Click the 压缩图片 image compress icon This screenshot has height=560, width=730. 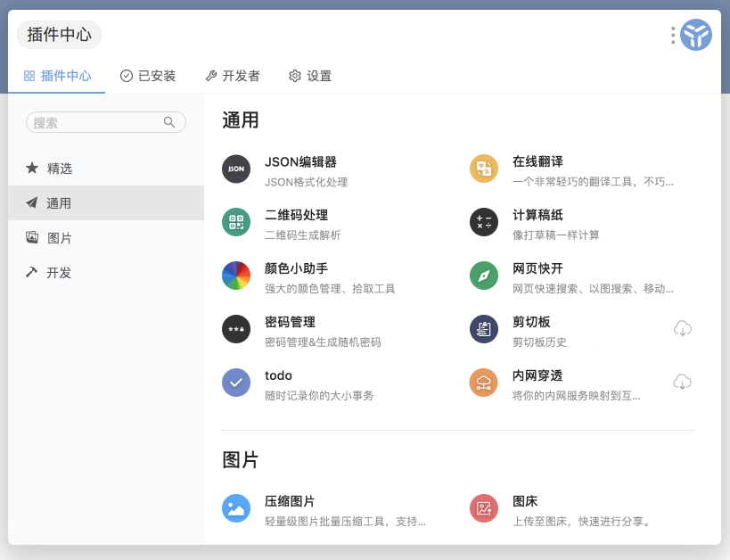236,508
